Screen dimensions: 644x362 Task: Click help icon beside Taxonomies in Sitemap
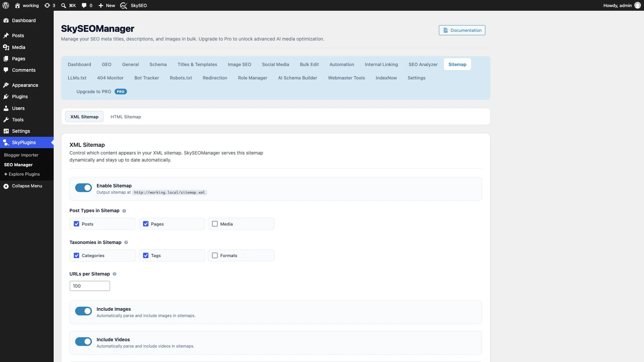click(x=126, y=242)
